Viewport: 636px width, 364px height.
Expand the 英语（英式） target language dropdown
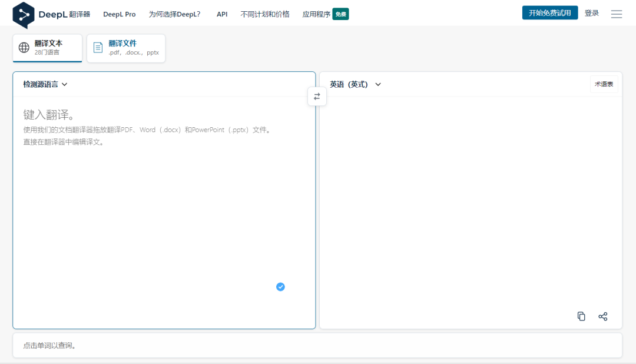pos(355,84)
